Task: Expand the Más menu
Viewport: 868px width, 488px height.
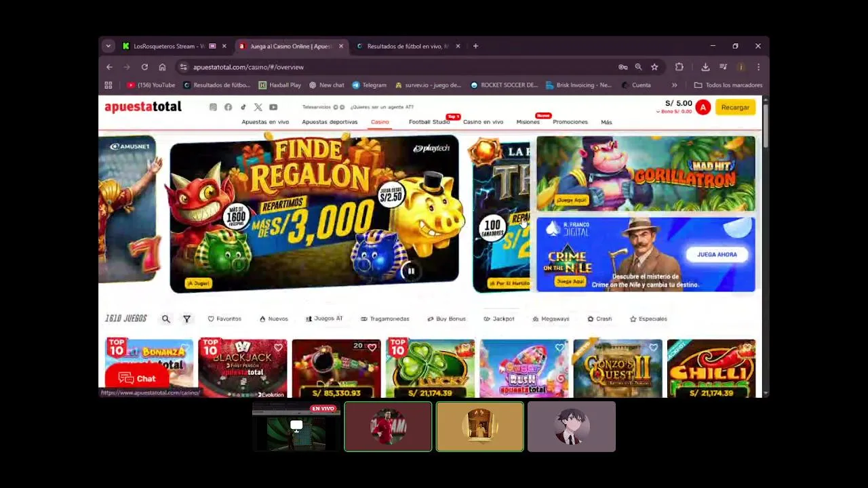Action: (x=606, y=122)
